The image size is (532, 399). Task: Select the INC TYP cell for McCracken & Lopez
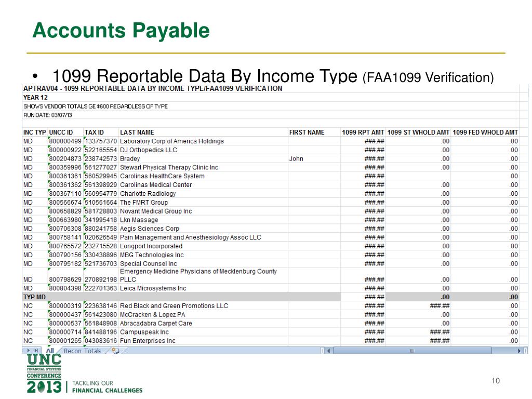(35, 315)
